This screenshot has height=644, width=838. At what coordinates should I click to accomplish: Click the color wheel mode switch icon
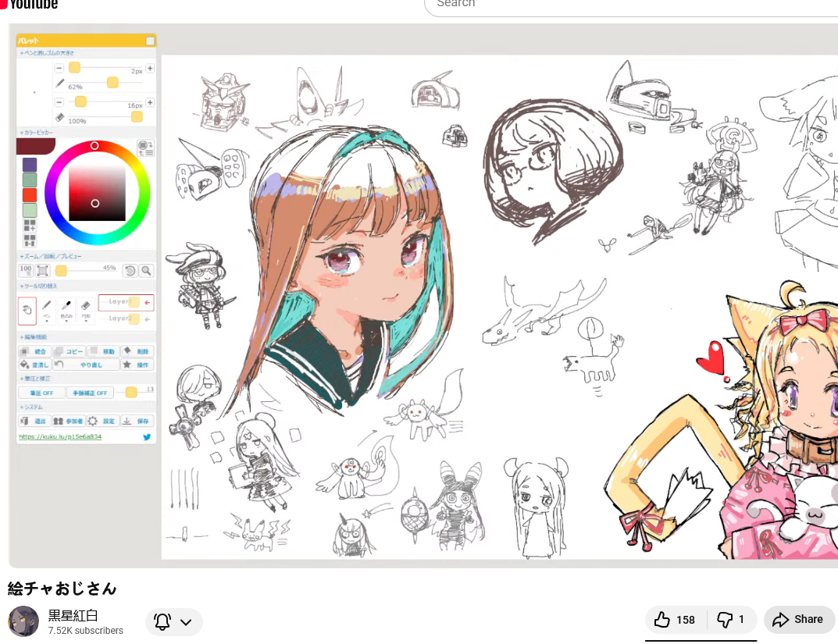(145, 148)
